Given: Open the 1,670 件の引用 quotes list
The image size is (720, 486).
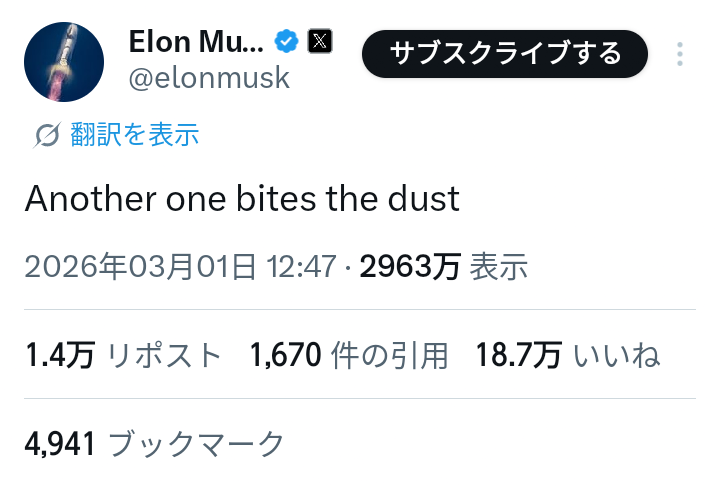Looking at the screenshot, I should (349, 354).
